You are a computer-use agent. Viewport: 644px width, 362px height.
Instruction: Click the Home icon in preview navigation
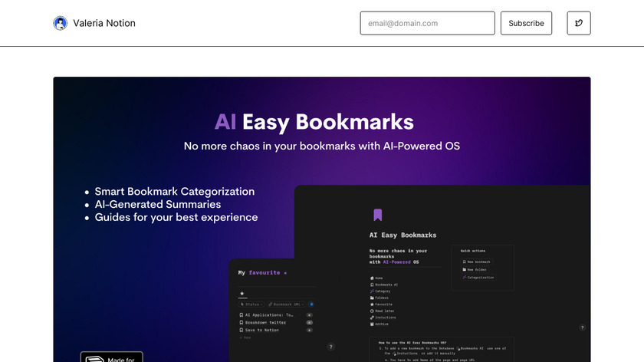(x=372, y=278)
